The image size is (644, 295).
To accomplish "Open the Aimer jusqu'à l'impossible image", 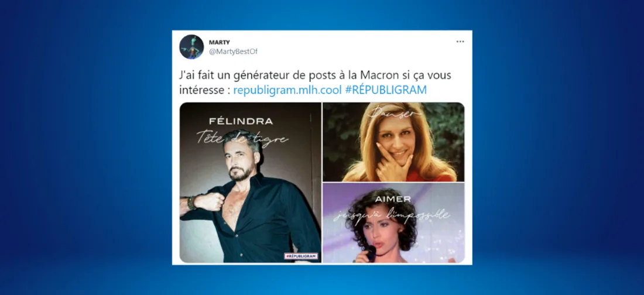I will coord(393,223).
